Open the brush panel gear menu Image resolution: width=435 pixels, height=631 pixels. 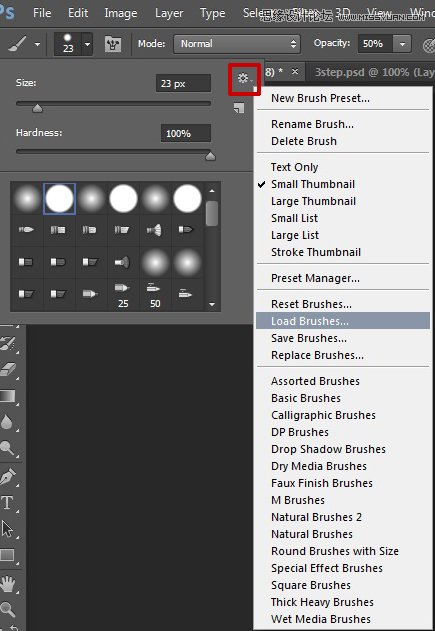[244, 79]
